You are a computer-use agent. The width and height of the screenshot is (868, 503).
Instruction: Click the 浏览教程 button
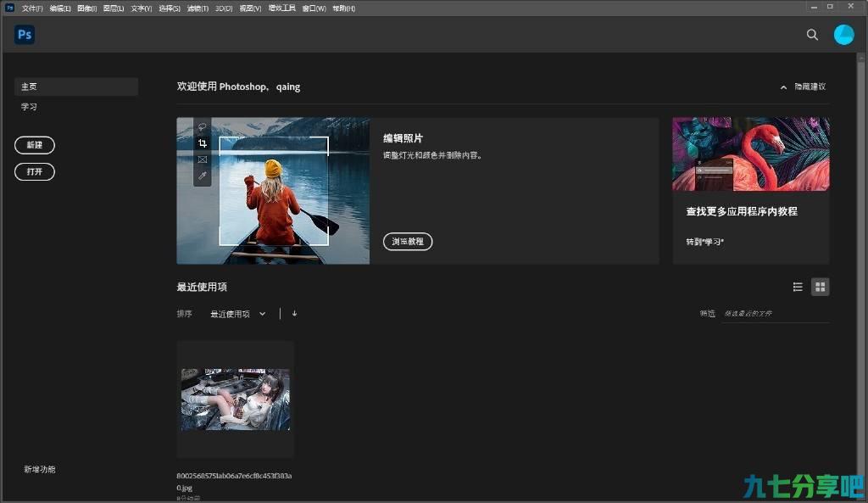[408, 242]
